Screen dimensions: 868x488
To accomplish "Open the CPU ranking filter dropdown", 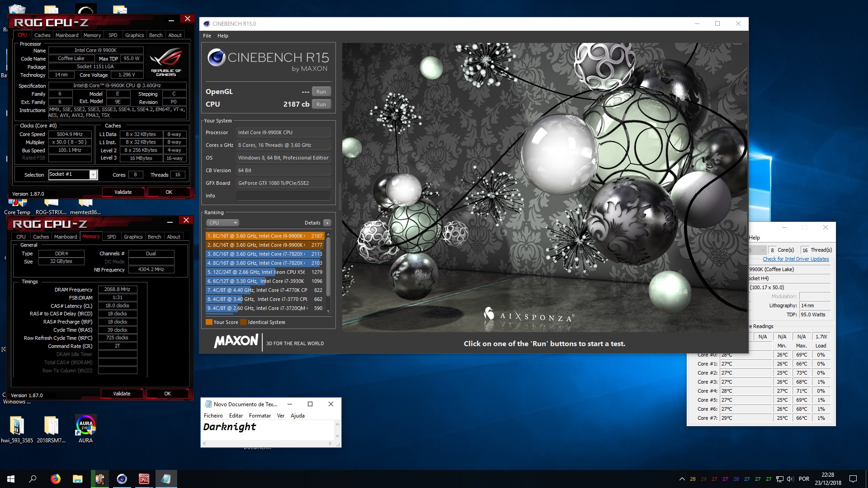I will pos(222,223).
